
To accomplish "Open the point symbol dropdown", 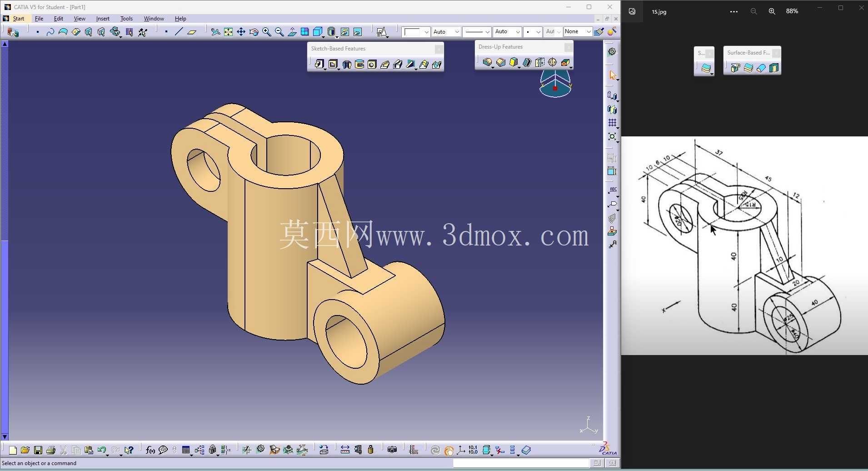I will tap(533, 31).
